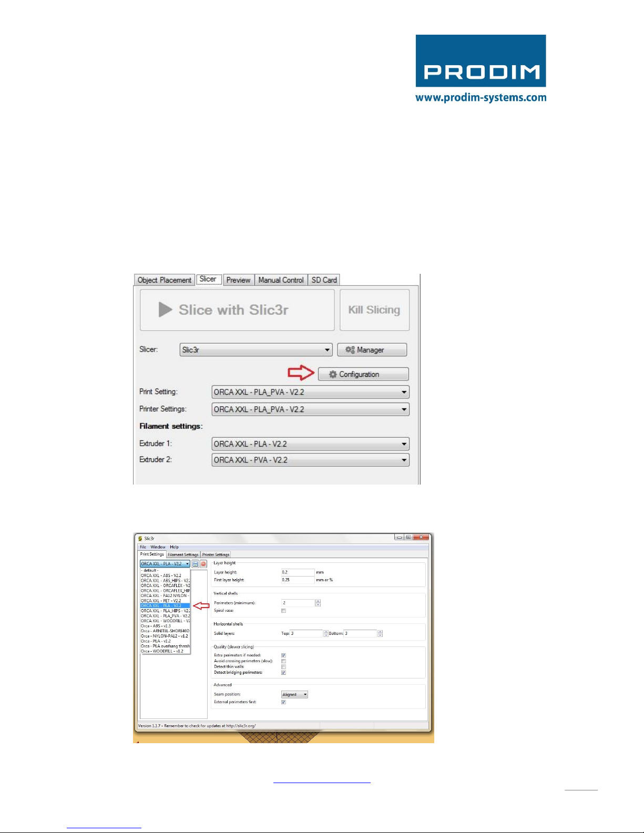Disable Detect bridging perimeters checkbox

(x=283, y=673)
